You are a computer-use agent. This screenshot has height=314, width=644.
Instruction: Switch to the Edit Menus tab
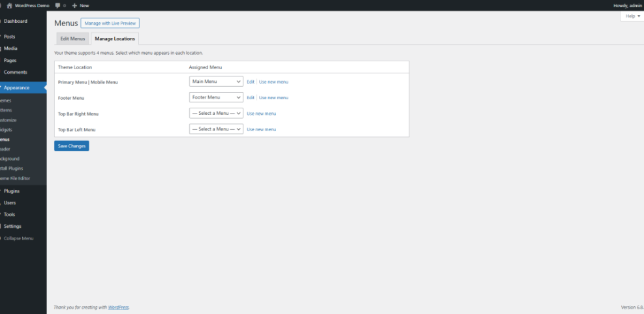tap(72, 39)
